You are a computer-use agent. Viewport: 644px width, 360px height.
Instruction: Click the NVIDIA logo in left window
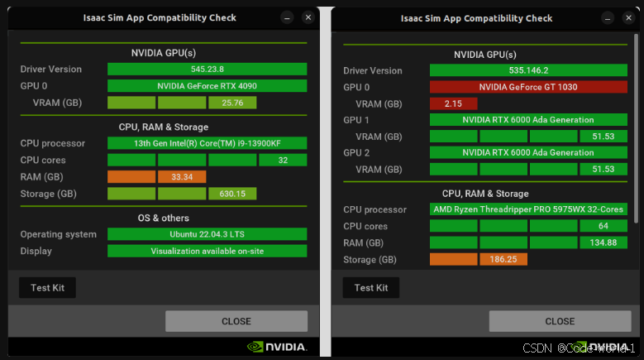(x=277, y=347)
